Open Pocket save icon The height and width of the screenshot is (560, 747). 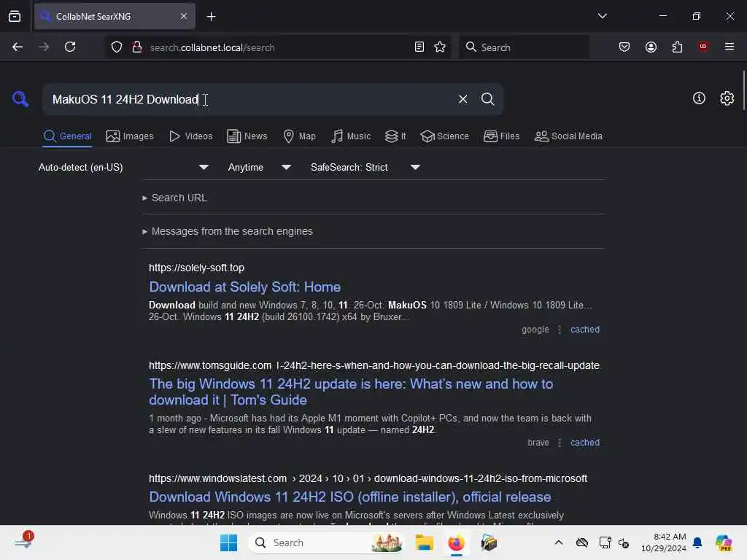tap(624, 47)
